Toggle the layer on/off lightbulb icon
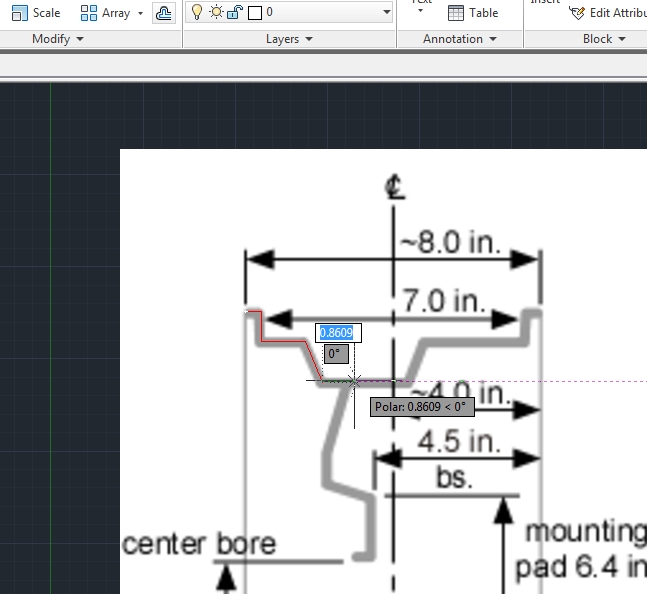The image size is (647, 594). coord(197,12)
